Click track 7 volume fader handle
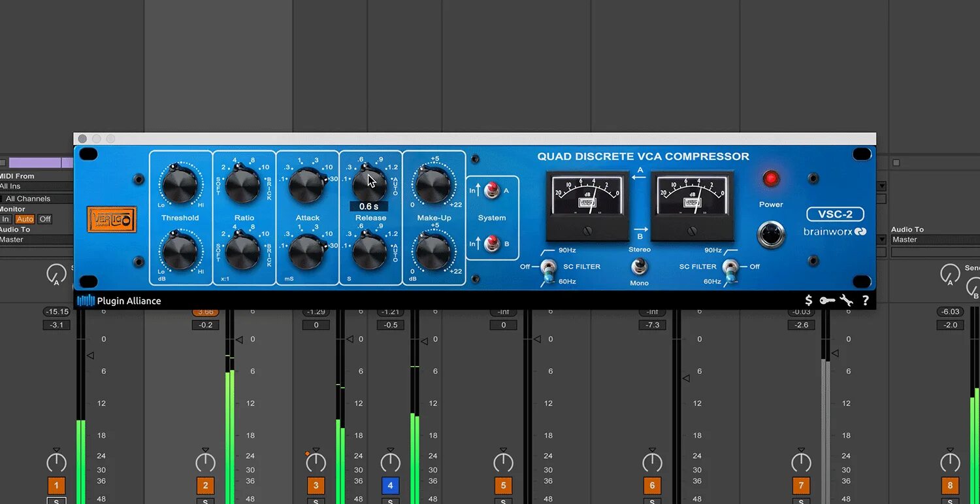 tap(834, 354)
